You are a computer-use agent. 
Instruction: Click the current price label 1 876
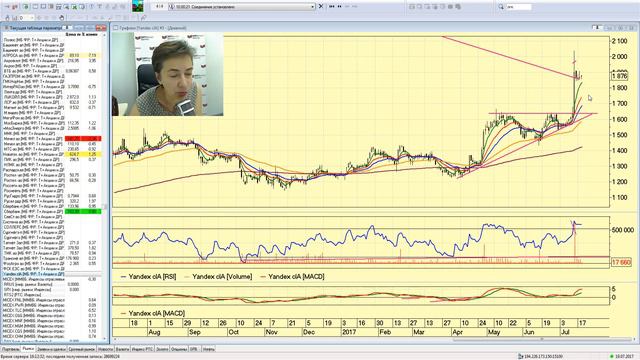point(620,76)
